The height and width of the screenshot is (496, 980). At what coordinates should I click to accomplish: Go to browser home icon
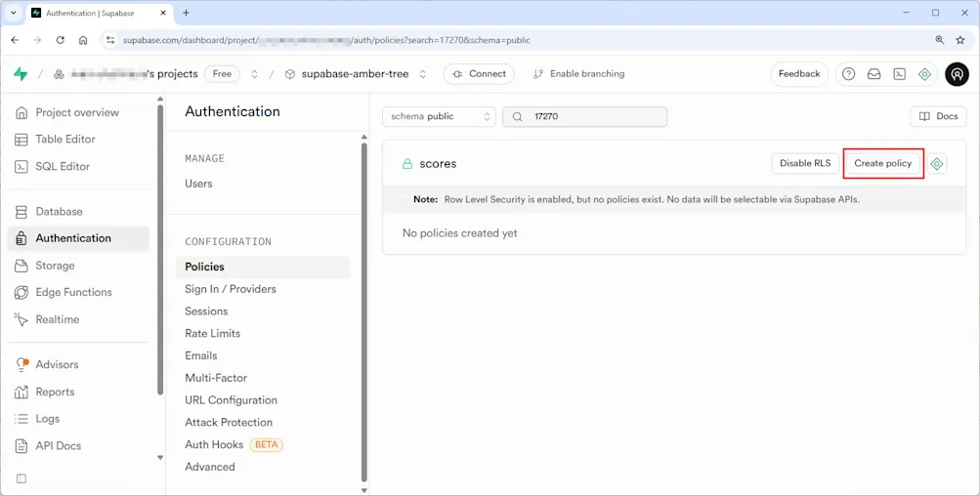pyautogui.click(x=83, y=40)
